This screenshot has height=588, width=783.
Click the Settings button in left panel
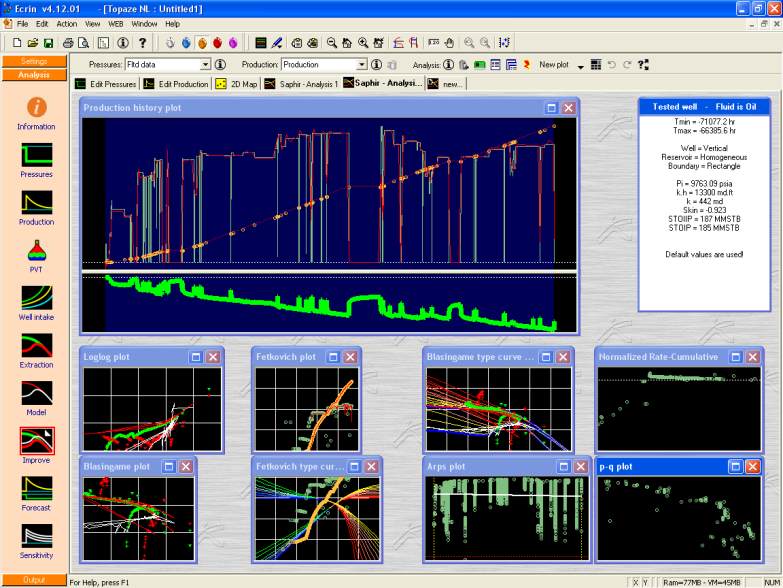33,61
